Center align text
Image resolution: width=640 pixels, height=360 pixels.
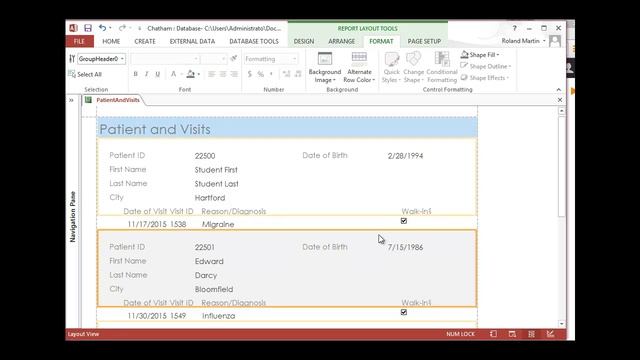[x=223, y=74]
